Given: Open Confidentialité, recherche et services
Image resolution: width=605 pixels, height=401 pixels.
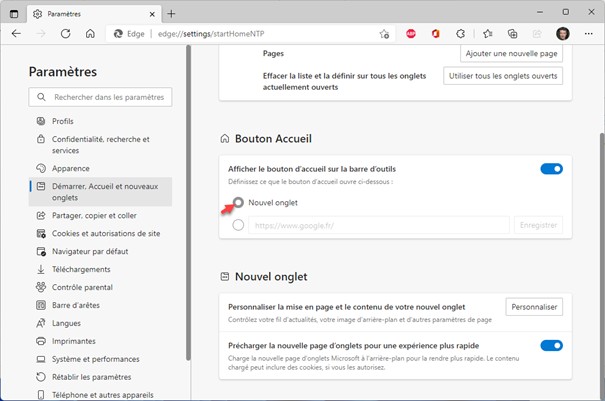Looking at the screenshot, I should pyautogui.click(x=100, y=145).
